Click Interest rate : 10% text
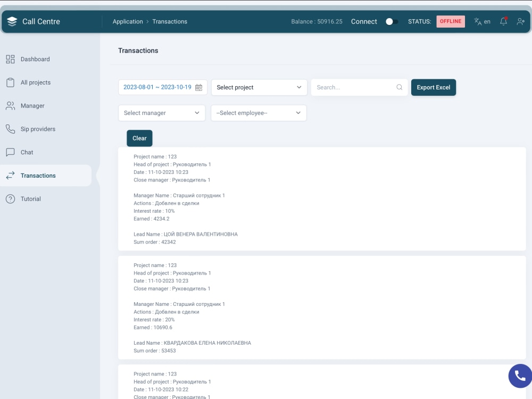Viewport: 532px width, 399px height. pos(154,211)
